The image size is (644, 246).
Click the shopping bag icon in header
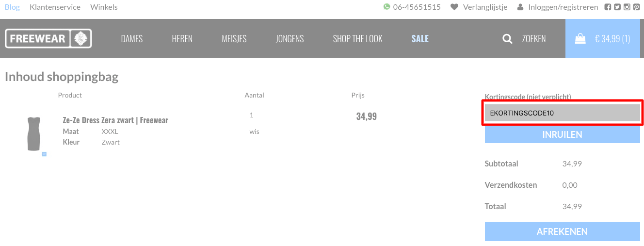point(580,39)
